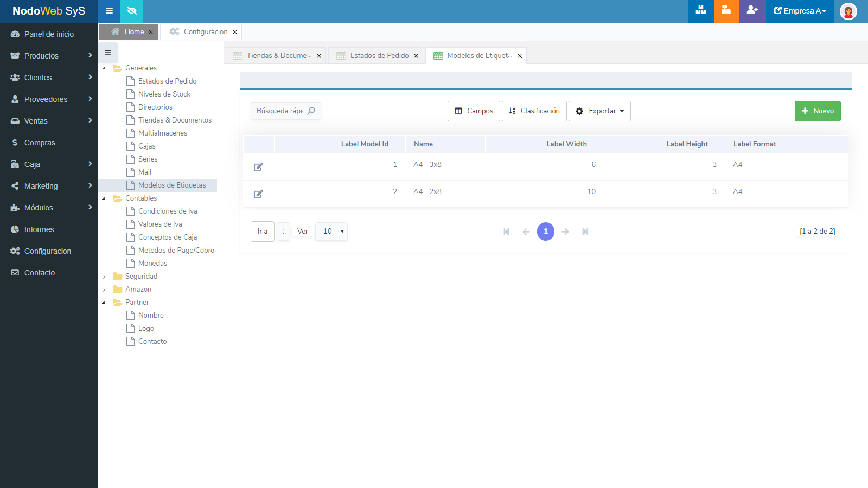868x488 pixels.
Task: Create a new label with Nuevo
Action: point(817,111)
